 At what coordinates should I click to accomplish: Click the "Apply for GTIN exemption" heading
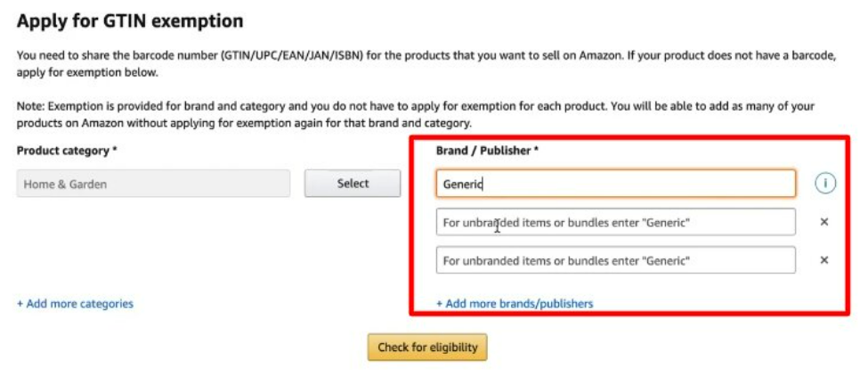point(130,20)
